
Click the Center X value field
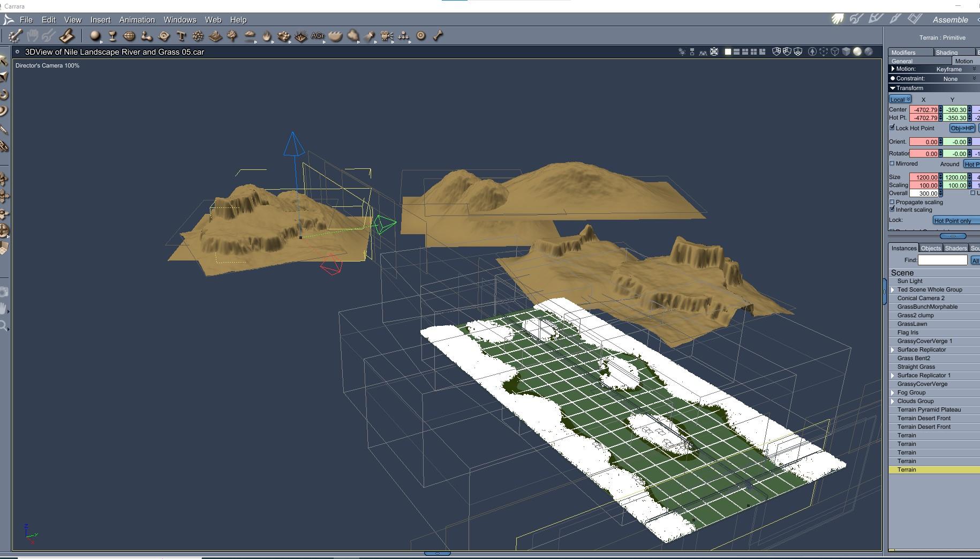924,110
